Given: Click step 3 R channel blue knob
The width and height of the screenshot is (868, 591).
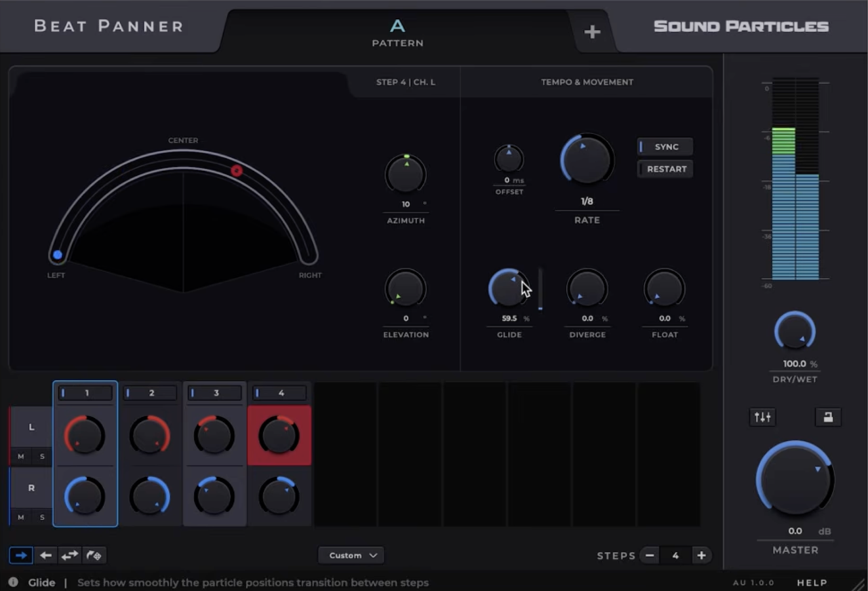Looking at the screenshot, I should click(214, 496).
